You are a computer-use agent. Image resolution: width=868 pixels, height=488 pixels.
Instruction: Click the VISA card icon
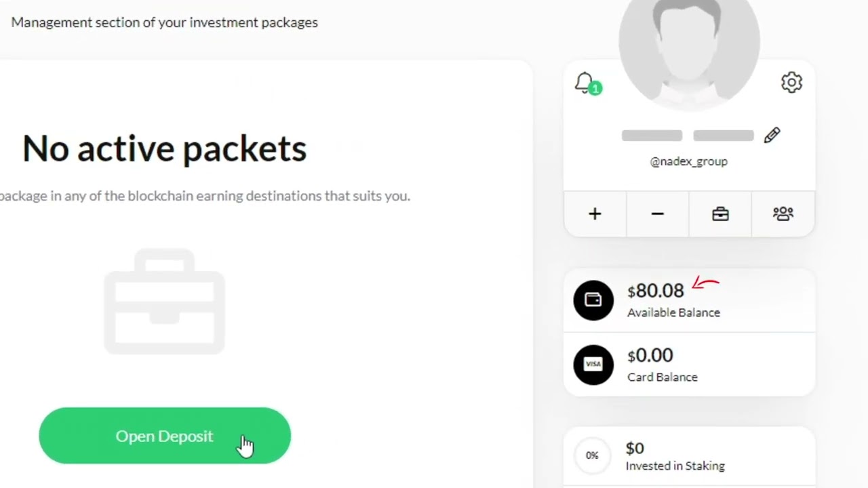tap(593, 365)
